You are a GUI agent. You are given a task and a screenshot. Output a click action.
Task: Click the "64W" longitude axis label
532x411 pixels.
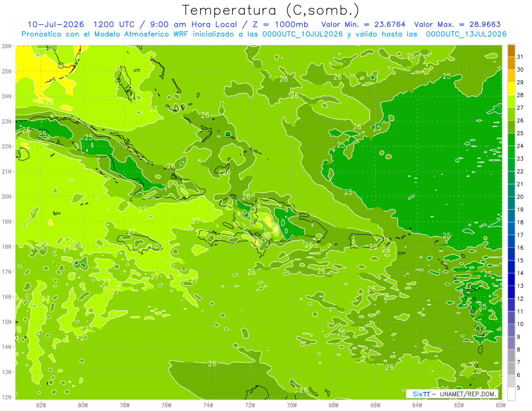point(417,405)
